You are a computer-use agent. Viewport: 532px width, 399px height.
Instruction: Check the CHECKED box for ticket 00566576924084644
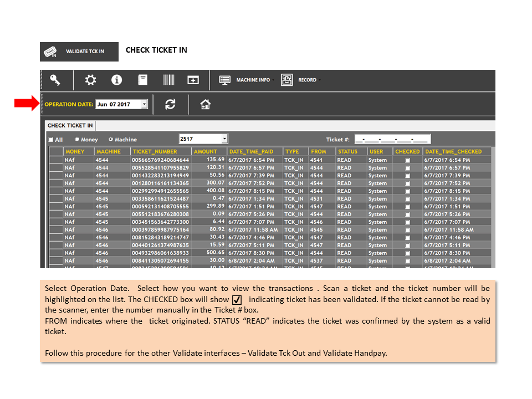[407, 160]
